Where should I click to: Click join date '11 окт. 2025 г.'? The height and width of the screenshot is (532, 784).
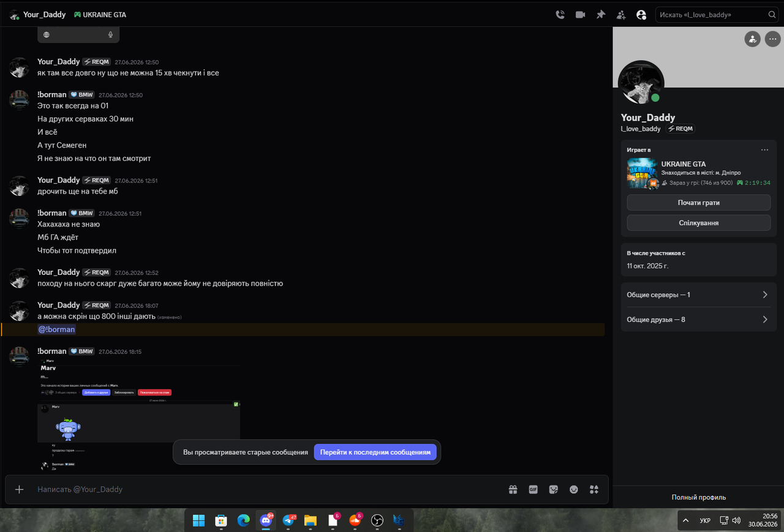click(x=647, y=266)
